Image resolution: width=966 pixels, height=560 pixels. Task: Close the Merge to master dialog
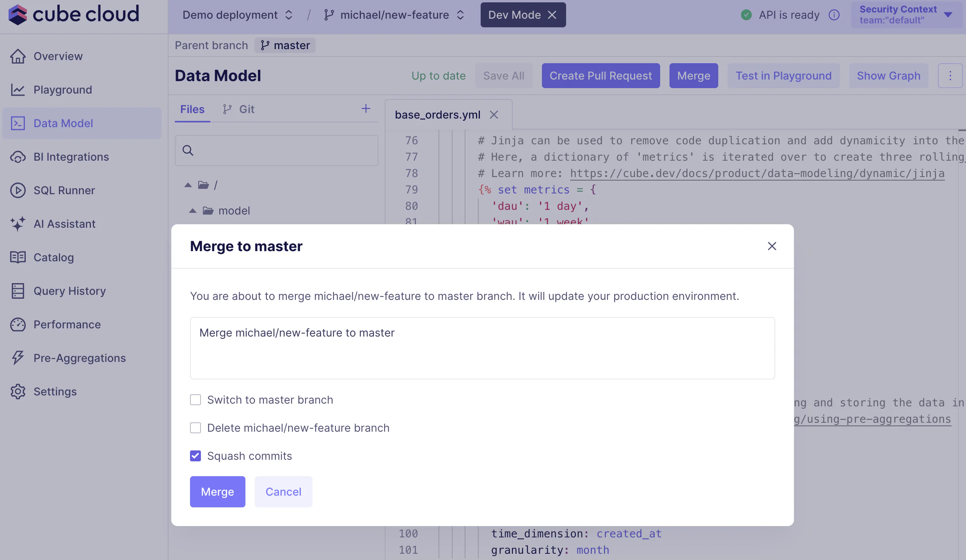(772, 246)
